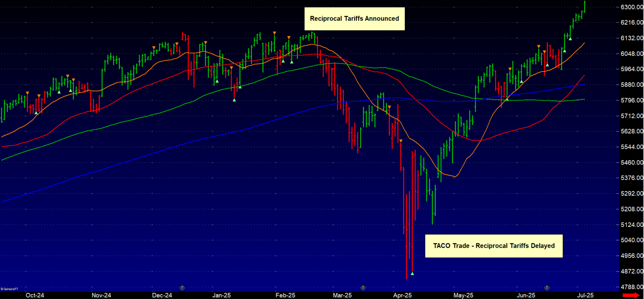Click the 5124.00 price scale label
Screen dimensions: 644x299
(632, 225)
